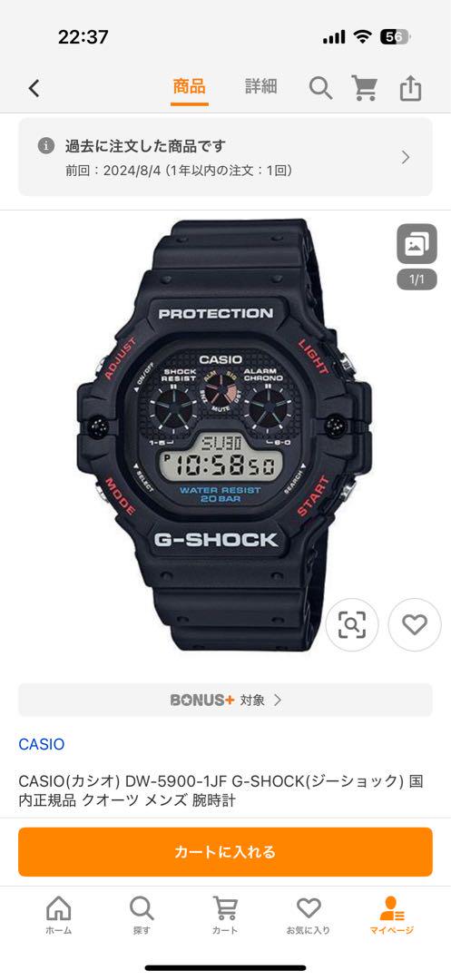This screenshot has width=451, height=980.
Task: Toggle the heart favorite button on product
Action: tap(415, 625)
